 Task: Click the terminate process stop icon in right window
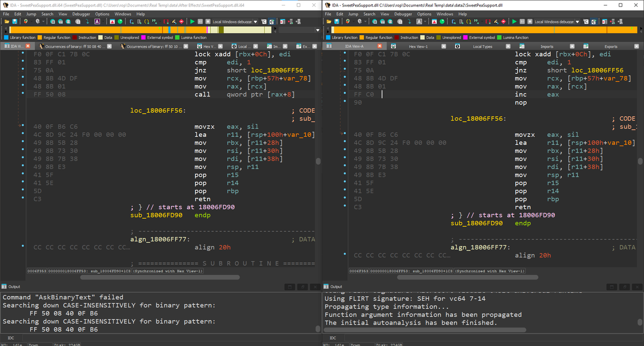tap(530, 22)
